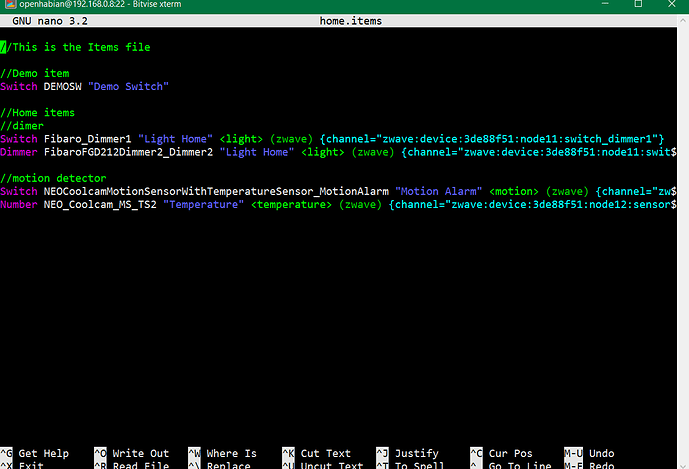Click the ^O Write Out shortcut
This screenshot has height=469, width=689.
point(131,453)
